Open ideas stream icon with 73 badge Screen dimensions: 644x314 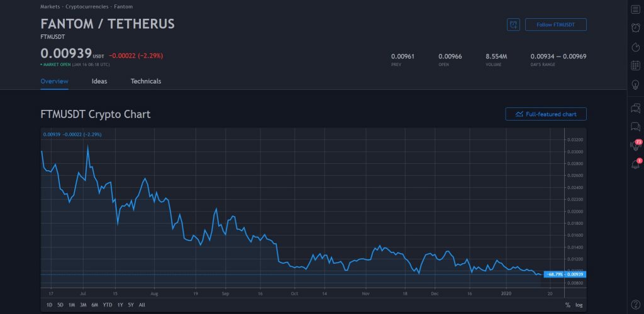(636, 144)
